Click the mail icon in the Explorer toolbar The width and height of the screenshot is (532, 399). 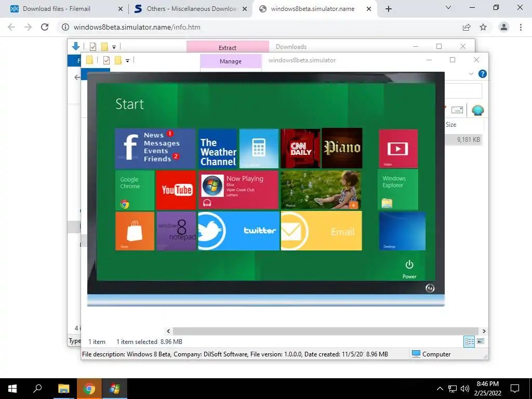point(457,110)
